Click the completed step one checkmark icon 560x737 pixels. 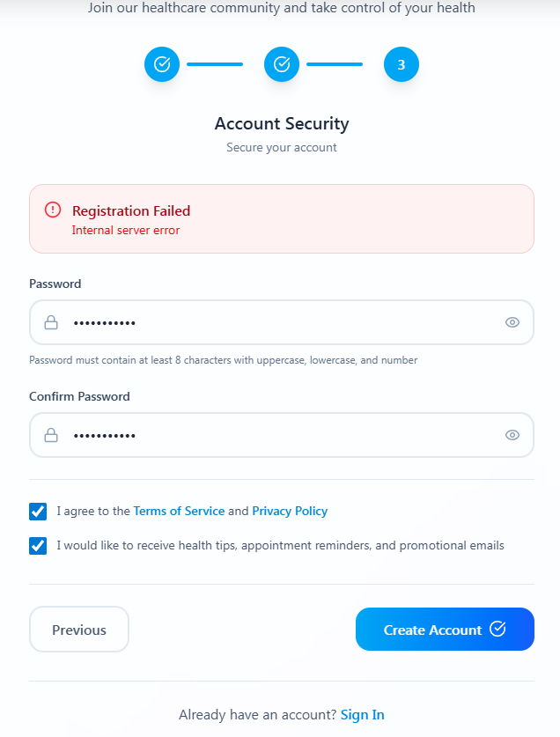(x=162, y=64)
